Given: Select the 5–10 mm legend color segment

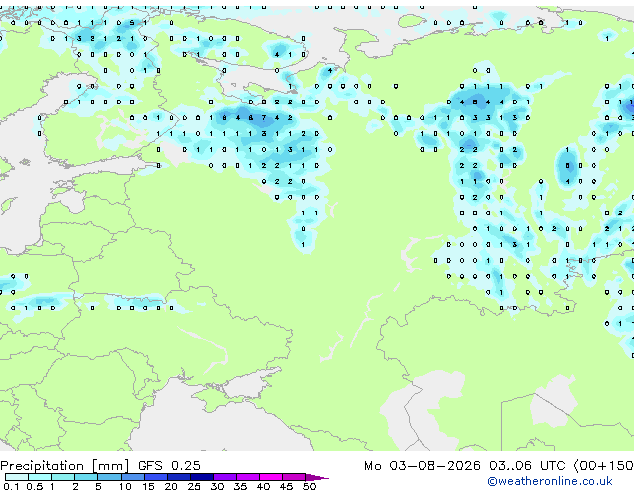Looking at the screenshot, I should [110, 477].
